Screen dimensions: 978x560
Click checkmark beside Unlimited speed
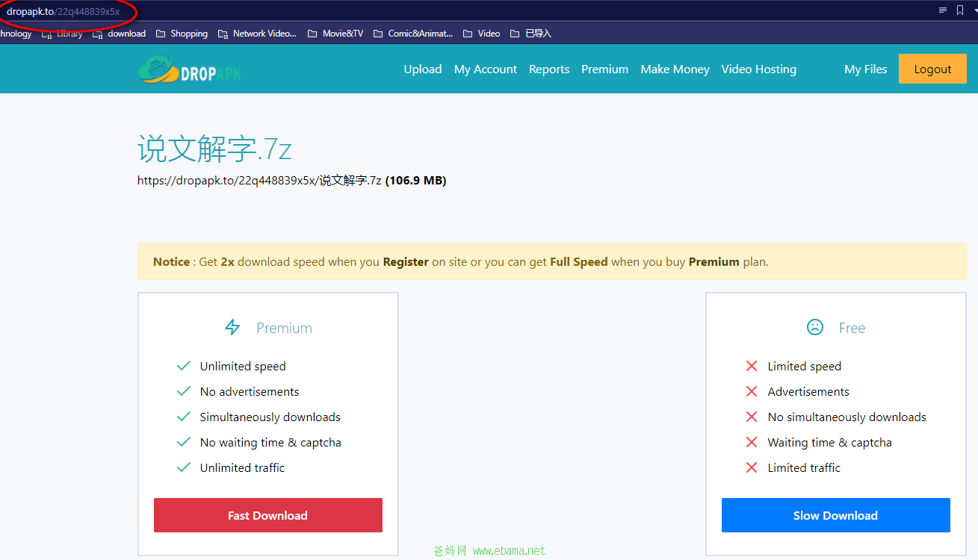coord(184,366)
